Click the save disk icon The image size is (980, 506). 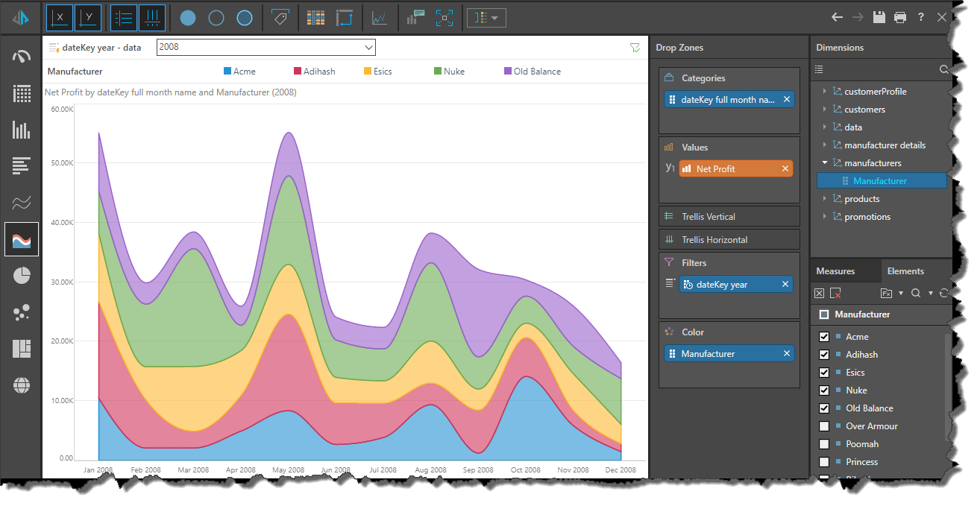879,17
